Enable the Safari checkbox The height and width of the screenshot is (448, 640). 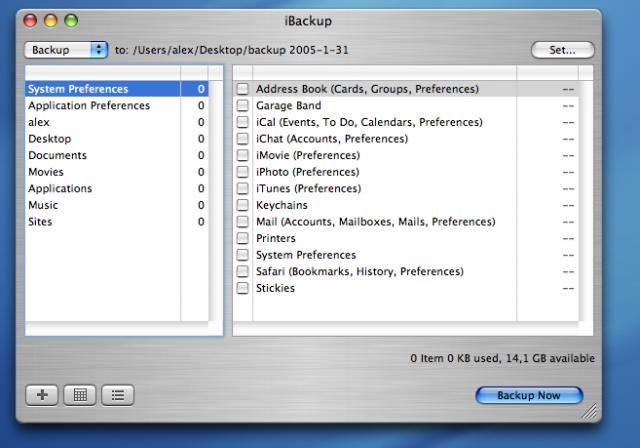click(242, 271)
